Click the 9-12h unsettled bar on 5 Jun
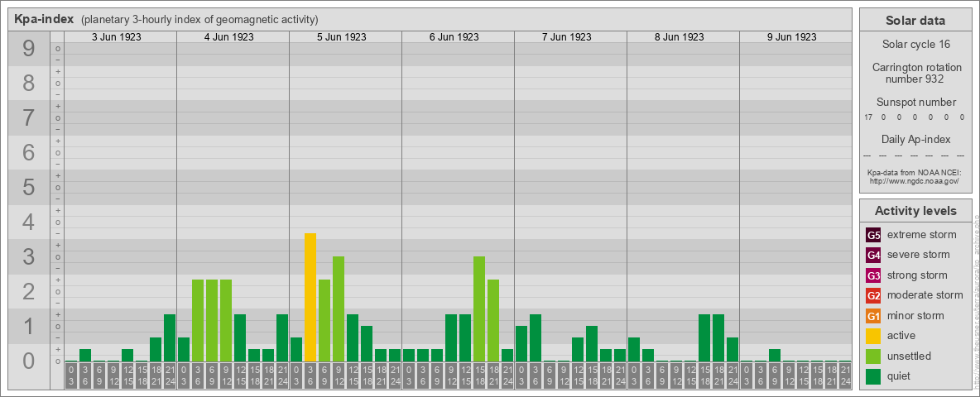 click(339, 309)
